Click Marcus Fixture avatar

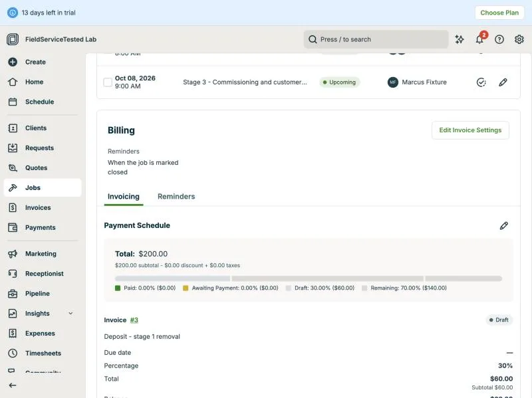(393, 82)
